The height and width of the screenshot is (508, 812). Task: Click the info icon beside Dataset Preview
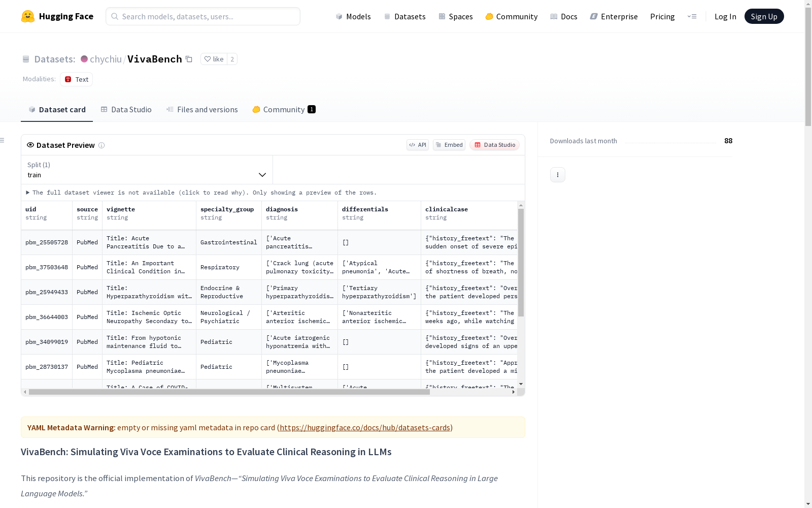pyautogui.click(x=101, y=145)
